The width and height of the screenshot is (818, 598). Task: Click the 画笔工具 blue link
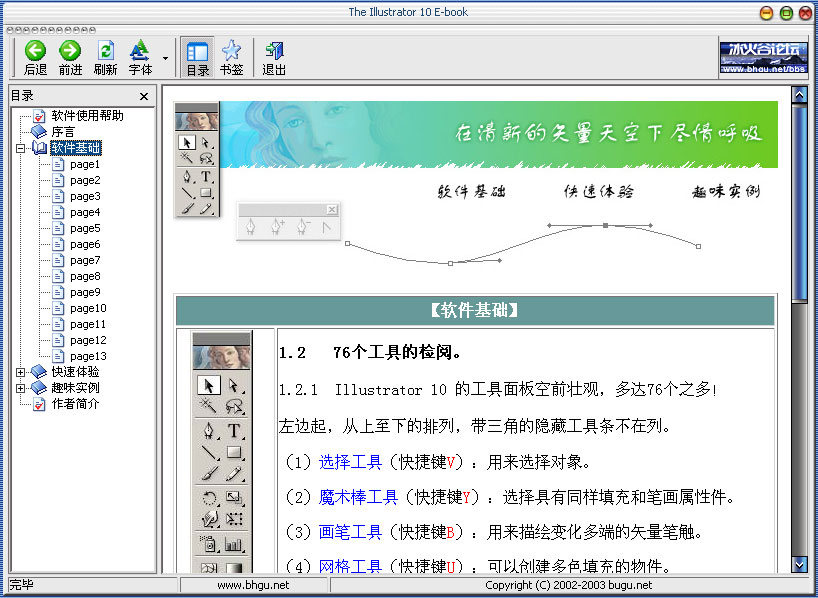[350, 532]
